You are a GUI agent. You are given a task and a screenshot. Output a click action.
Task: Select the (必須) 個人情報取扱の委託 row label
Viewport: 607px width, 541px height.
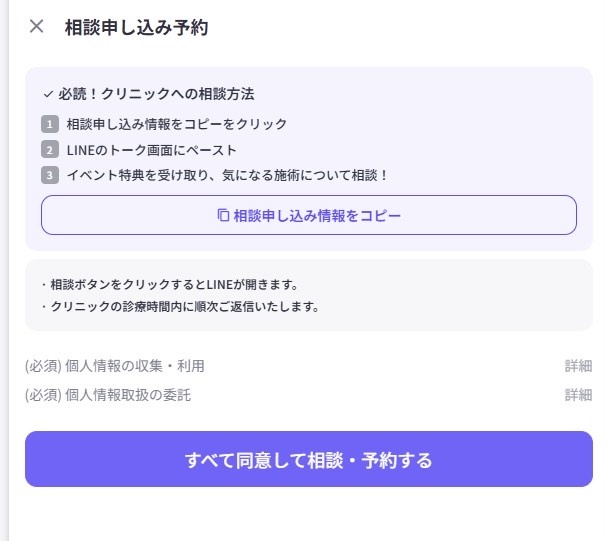[108, 395]
